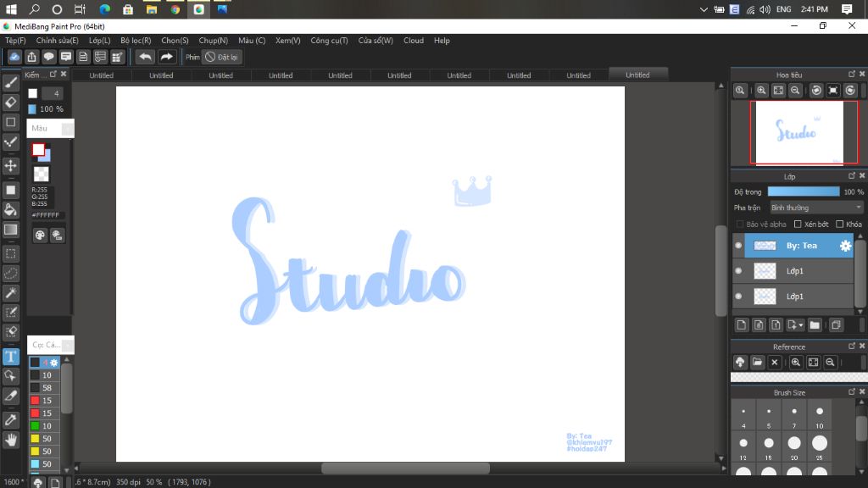Adjust the Độ trong opacity slider
The image size is (868, 488).
coord(804,192)
